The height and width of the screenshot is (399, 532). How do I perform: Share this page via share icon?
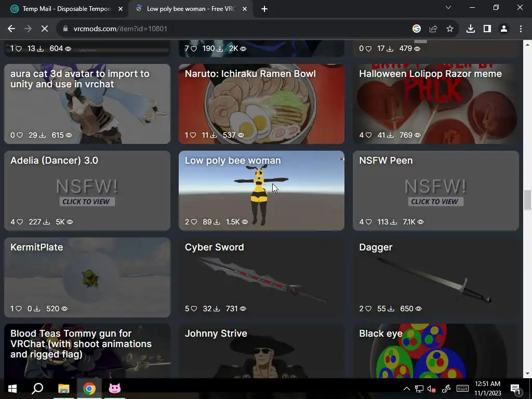pyautogui.click(x=433, y=29)
